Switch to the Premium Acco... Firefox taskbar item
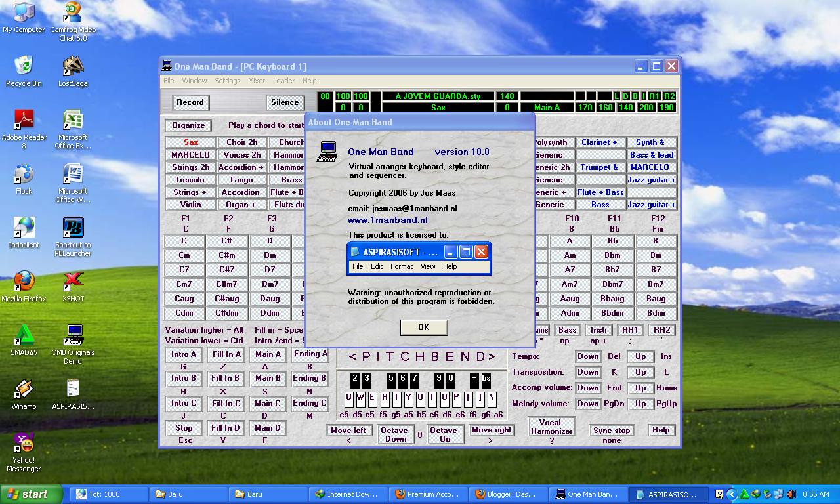Viewport: 840px width, 504px height. [427, 494]
